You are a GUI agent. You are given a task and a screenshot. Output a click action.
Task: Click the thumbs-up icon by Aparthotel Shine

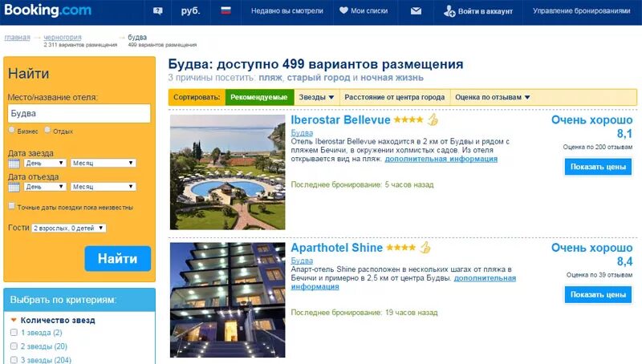425,248
